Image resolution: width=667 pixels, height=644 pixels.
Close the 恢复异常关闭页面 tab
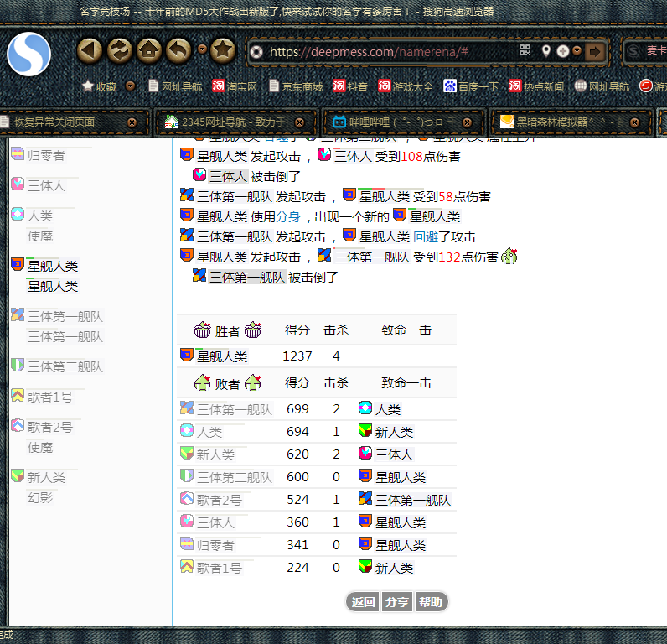tap(132, 122)
